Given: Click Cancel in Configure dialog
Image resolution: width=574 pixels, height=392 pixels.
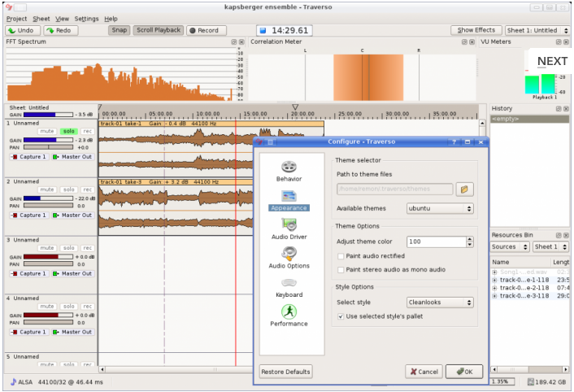Looking at the screenshot, I should coord(424,372).
